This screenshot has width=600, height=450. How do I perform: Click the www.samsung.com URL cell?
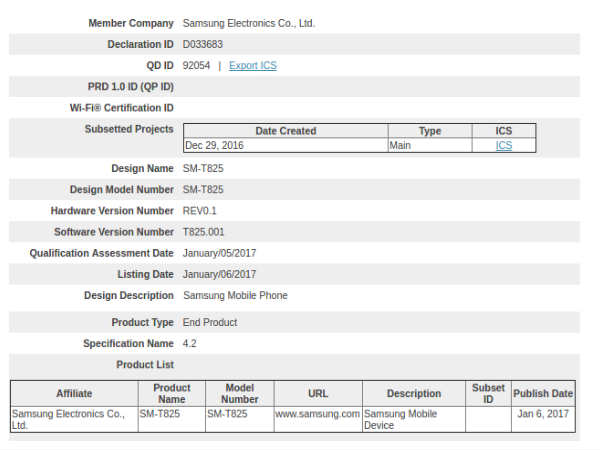(x=317, y=413)
